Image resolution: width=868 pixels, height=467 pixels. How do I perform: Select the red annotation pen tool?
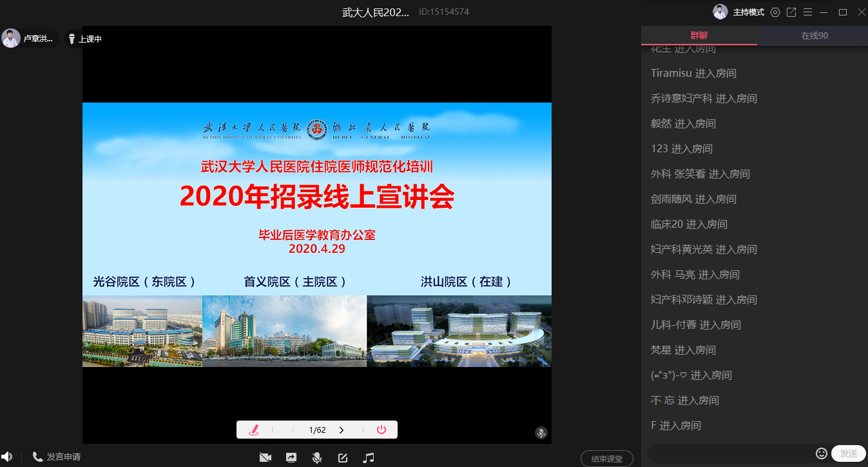pyautogui.click(x=254, y=430)
